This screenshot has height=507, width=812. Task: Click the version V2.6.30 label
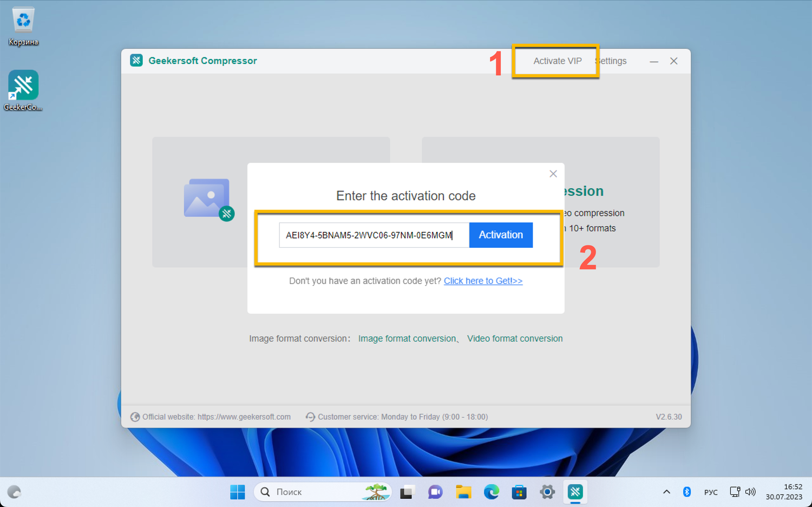pos(669,417)
